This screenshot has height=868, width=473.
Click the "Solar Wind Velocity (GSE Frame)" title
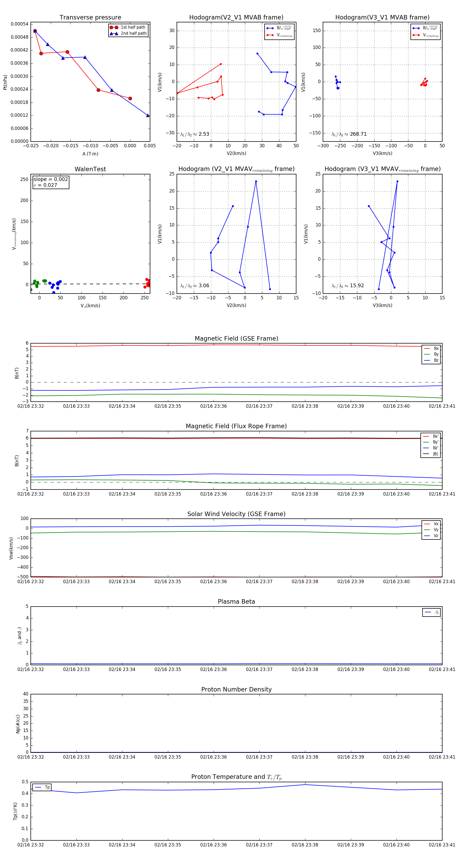pos(236,514)
